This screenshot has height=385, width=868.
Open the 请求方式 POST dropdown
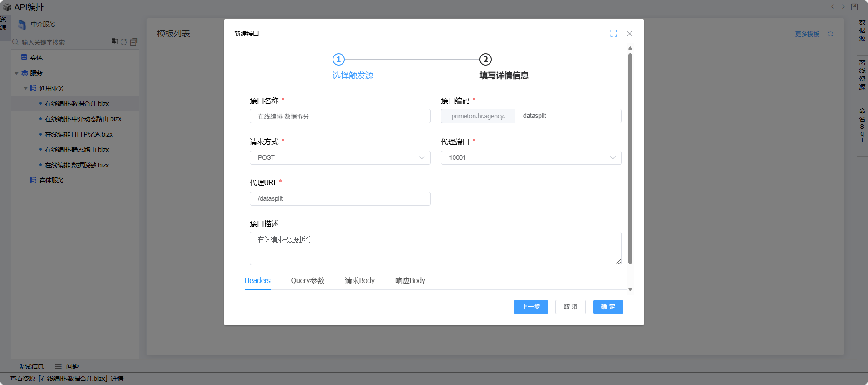[340, 157]
